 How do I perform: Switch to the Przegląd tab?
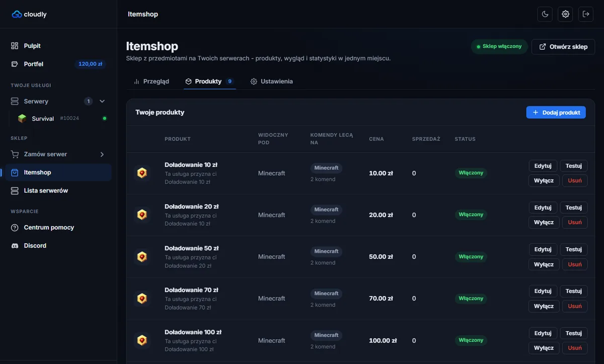tap(152, 81)
